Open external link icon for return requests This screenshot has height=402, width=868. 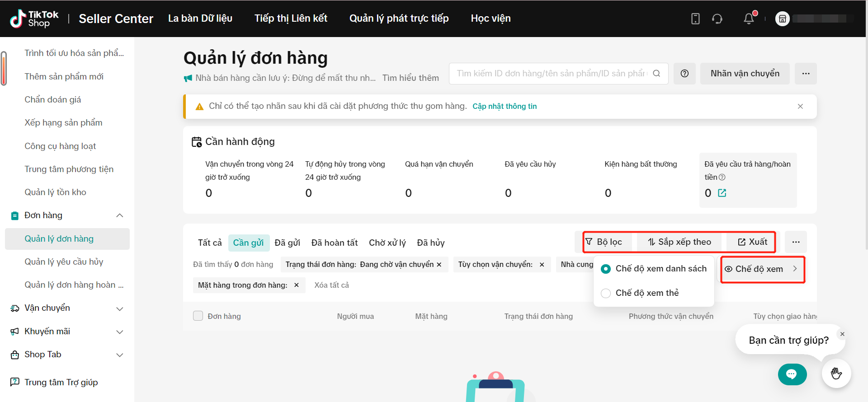point(722,193)
